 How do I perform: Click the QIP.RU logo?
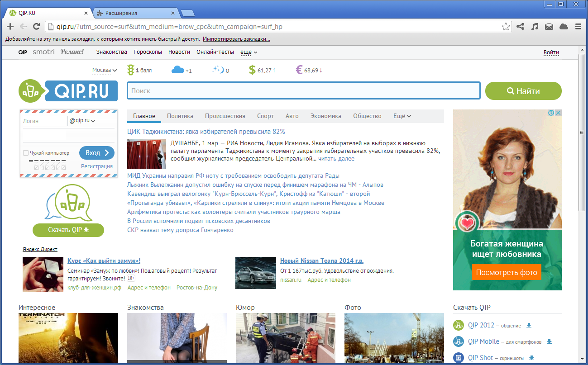68,91
